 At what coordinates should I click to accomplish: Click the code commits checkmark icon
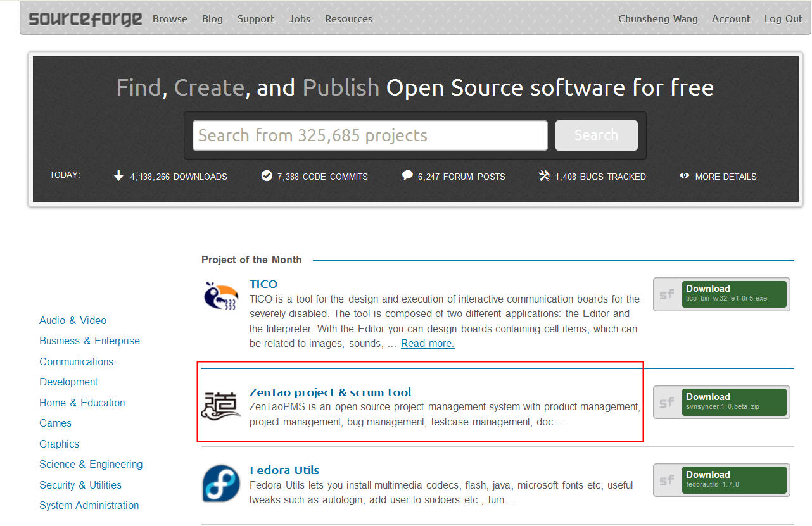pyautogui.click(x=267, y=176)
